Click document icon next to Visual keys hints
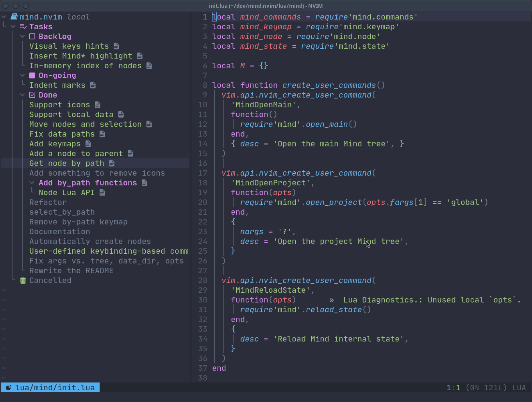The height and width of the screenshot is (402, 532). (116, 46)
